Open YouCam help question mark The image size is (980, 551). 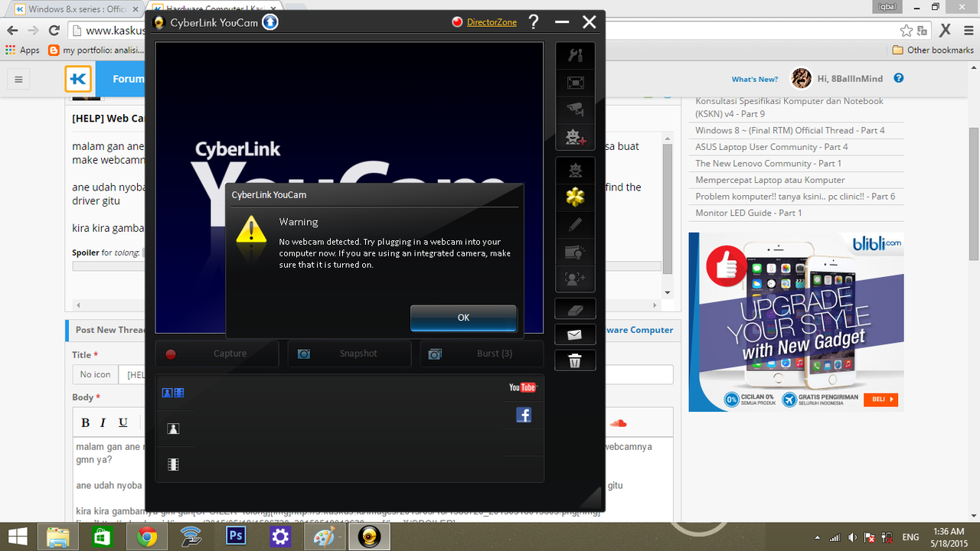[534, 22]
